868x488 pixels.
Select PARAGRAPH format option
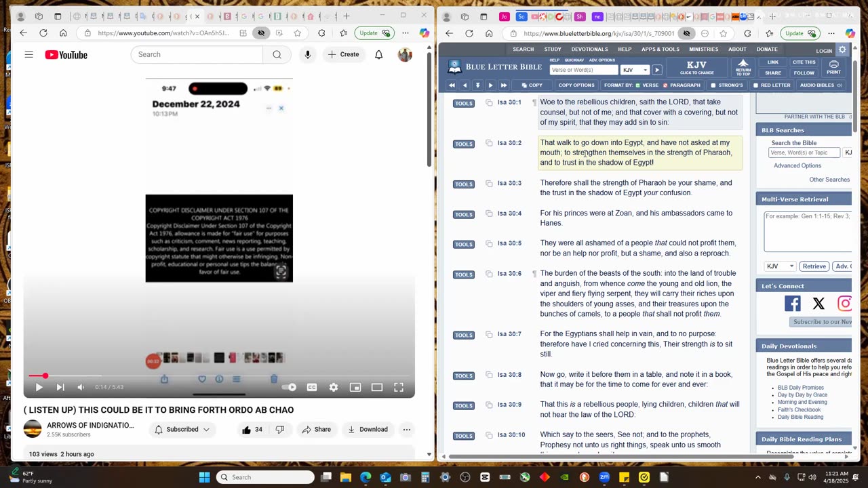[x=682, y=85]
